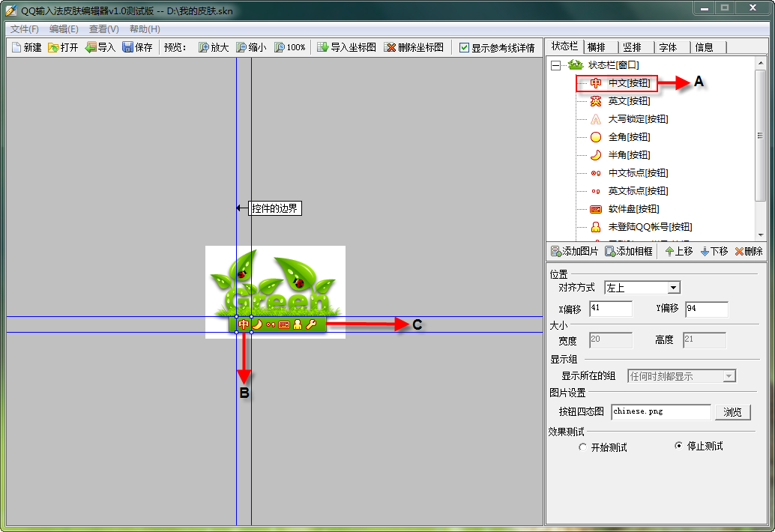Select 半角[按钮] in the tree
This screenshot has width=775, height=532.
click(x=629, y=155)
